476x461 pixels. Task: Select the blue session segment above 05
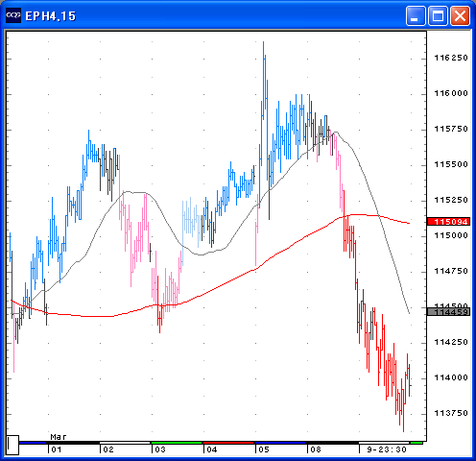point(280,443)
